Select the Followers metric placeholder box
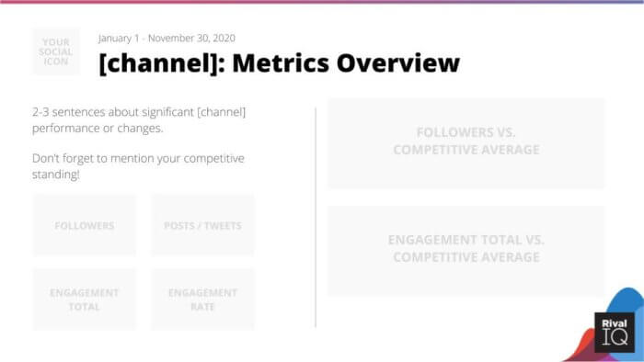Screen dimensions: 644x362 pos(85,225)
